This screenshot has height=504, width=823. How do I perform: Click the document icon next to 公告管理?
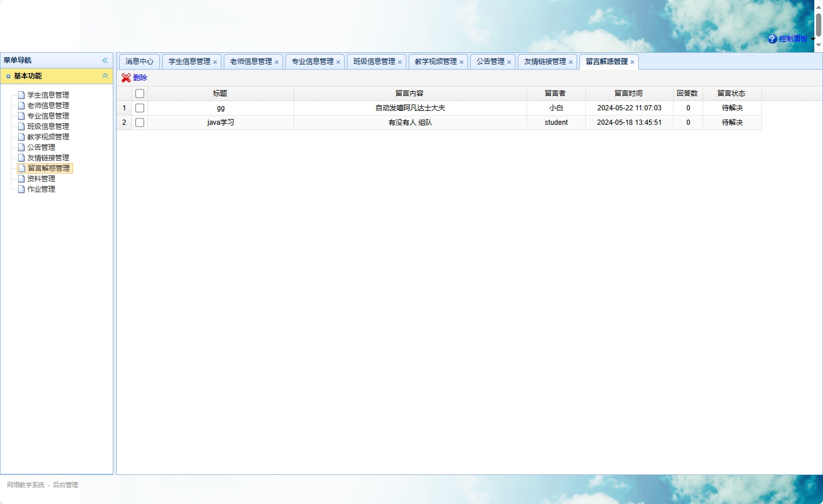click(21, 147)
